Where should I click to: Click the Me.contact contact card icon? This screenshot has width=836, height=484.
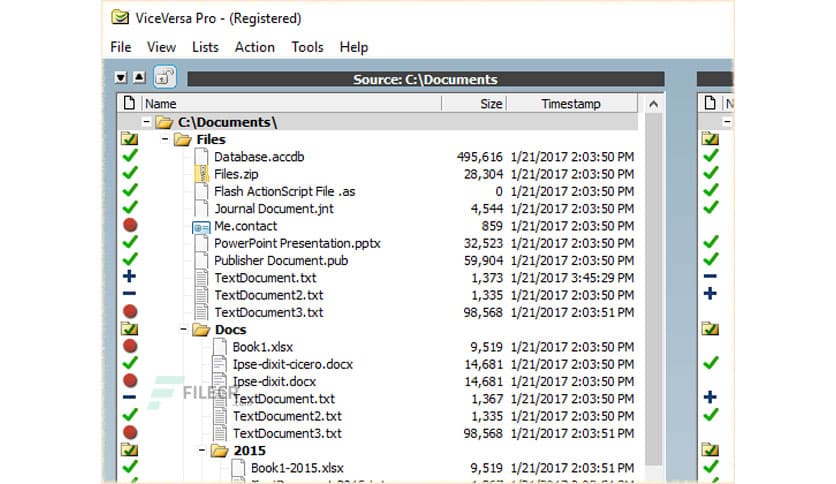pos(201,228)
